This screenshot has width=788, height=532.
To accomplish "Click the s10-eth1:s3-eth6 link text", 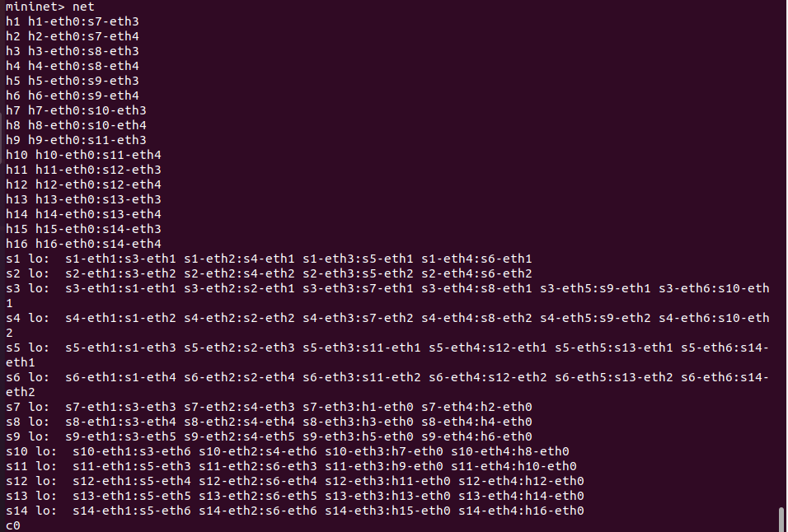I will [132, 451].
